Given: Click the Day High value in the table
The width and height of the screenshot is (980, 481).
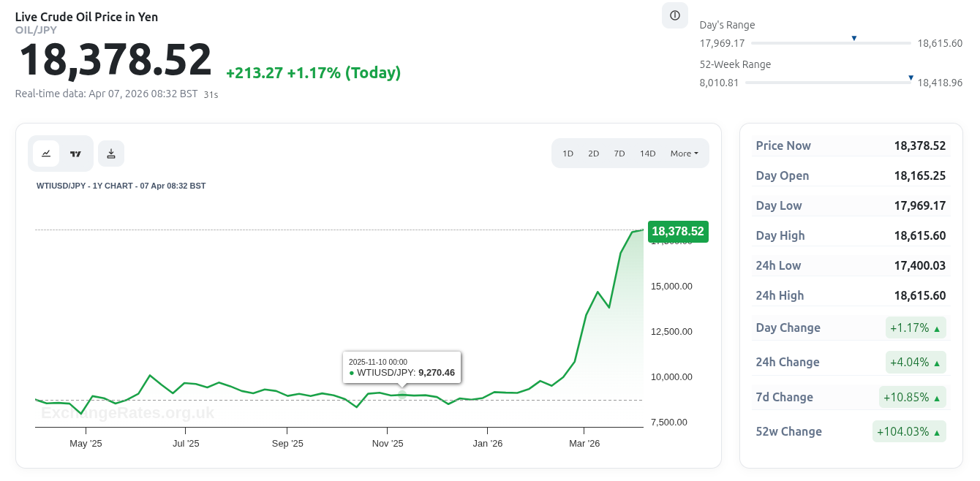Looking at the screenshot, I should click(920, 235).
